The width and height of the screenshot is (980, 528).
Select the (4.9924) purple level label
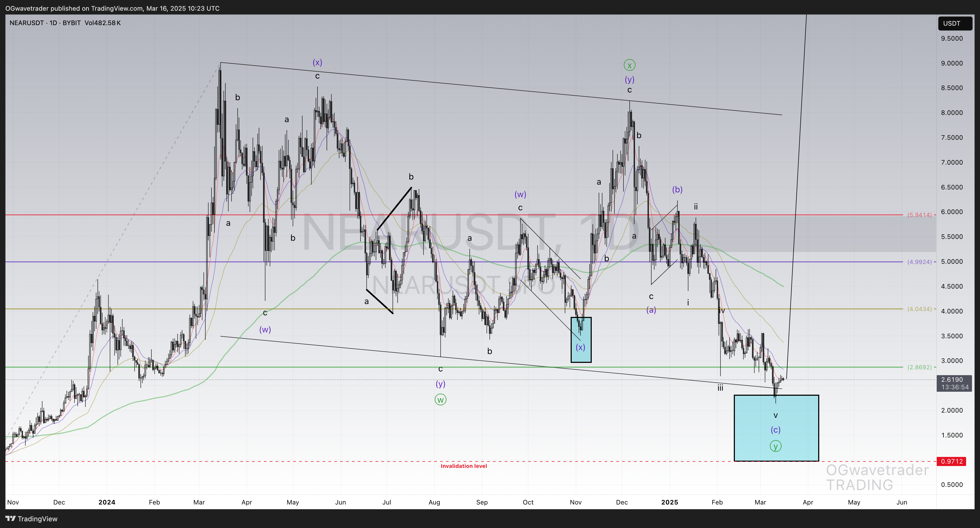click(x=919, y=262)
